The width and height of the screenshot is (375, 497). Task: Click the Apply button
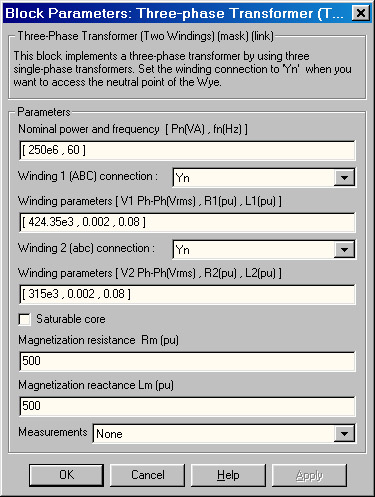click(309, 475)
